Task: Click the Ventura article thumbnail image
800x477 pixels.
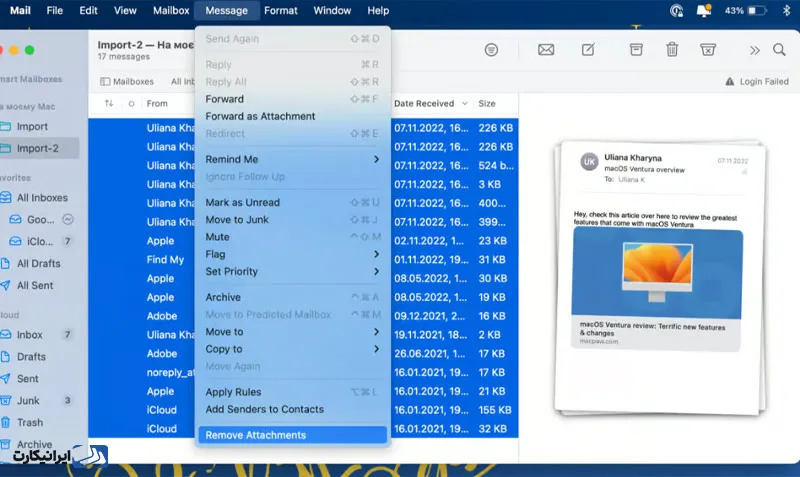Action: tap(657, 273)
